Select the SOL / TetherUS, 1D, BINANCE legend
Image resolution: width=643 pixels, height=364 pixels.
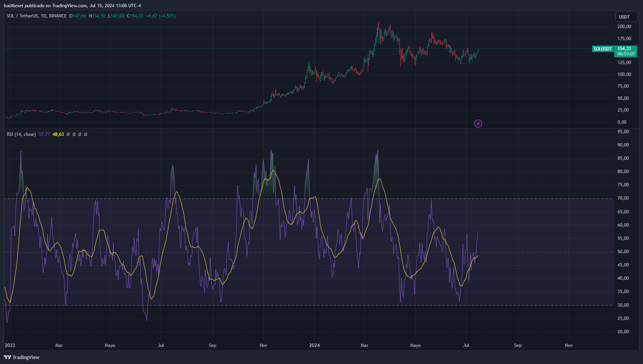[x=36, y=16]
